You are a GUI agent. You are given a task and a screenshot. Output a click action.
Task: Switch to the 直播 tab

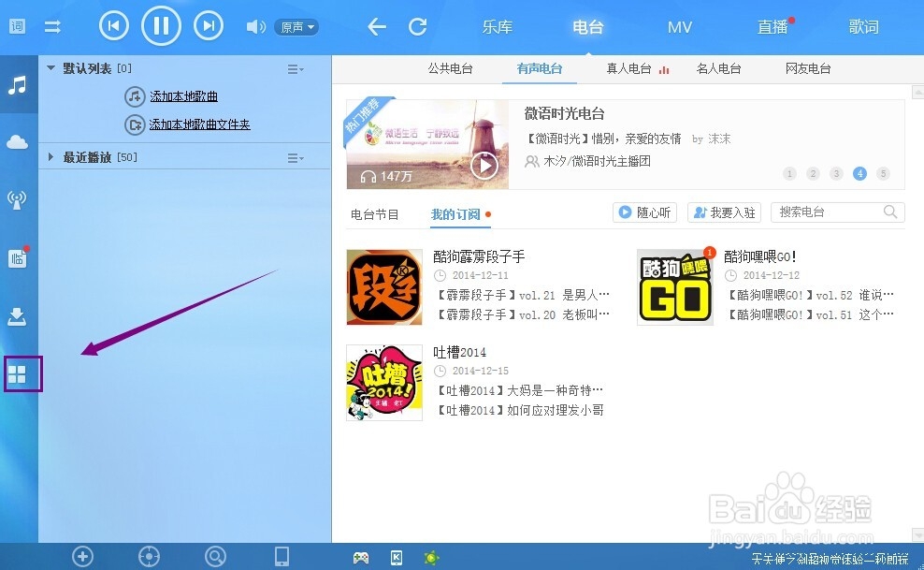click(x=772, y=27)
